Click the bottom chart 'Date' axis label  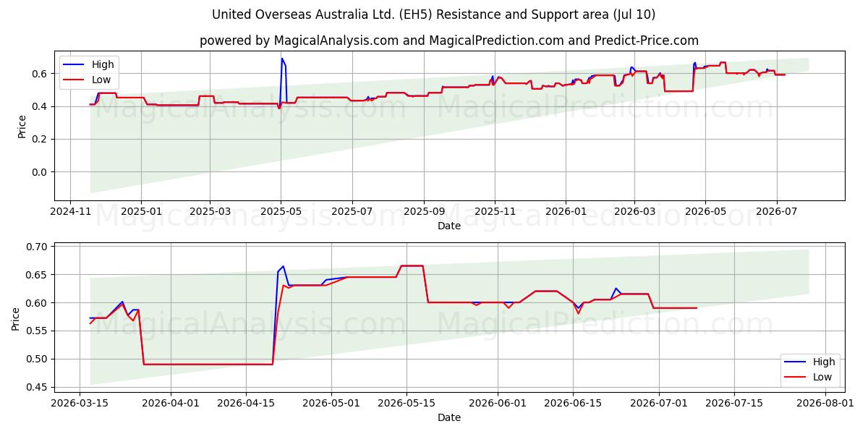click(449, 417)
